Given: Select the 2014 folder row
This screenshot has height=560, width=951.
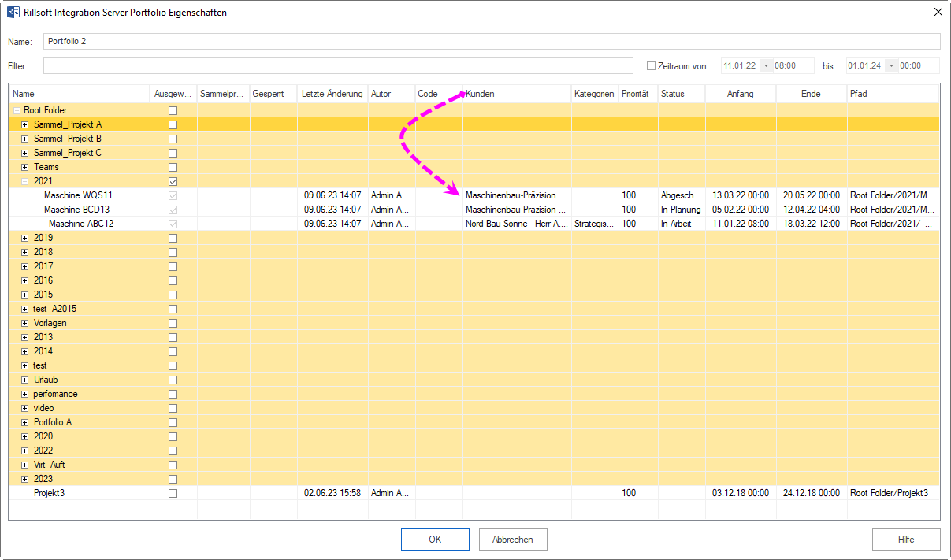Looking at the screenshot, I should pyautogui.click(x=474, y=351).
